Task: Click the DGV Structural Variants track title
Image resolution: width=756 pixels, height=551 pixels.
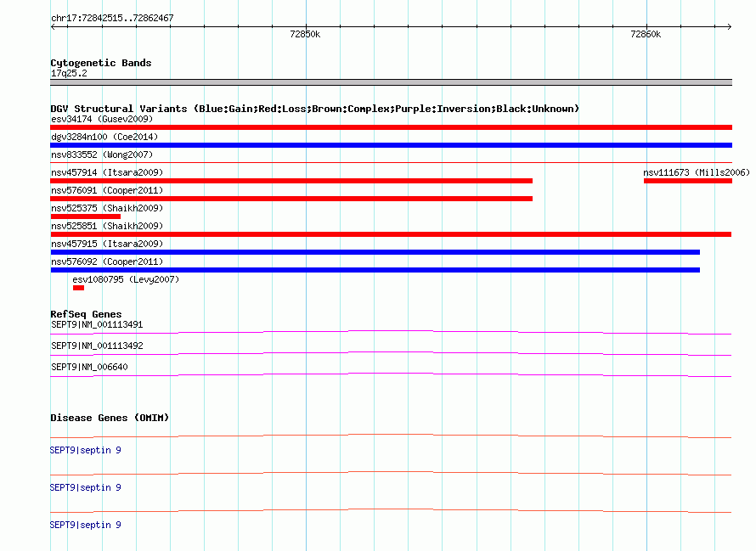Action: click(x=315, y=109)
